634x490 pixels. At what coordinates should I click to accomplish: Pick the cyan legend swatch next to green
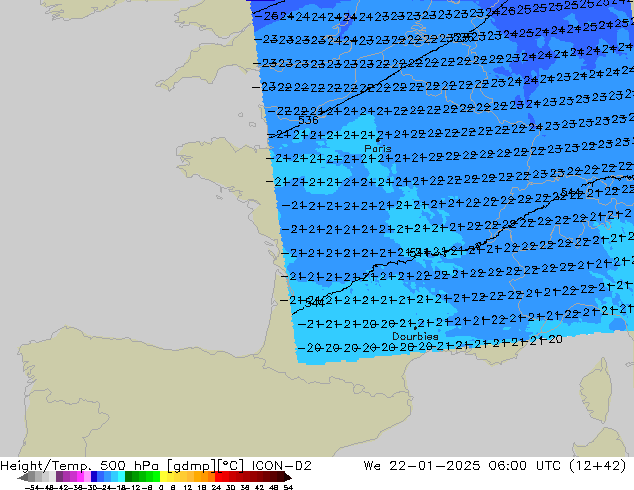[122, 476]
